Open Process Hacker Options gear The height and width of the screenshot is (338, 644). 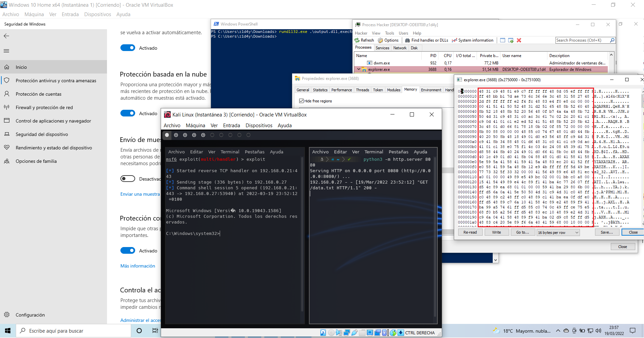[x=380, y=40]
